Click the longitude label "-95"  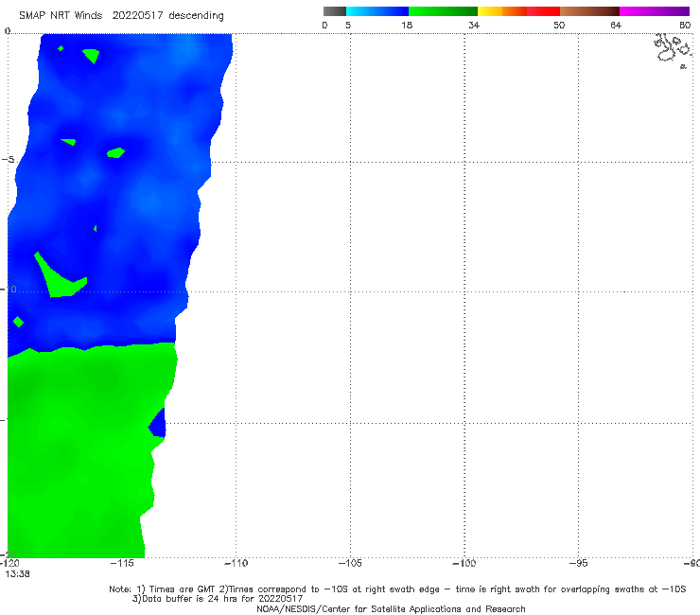tap(579, 564)
